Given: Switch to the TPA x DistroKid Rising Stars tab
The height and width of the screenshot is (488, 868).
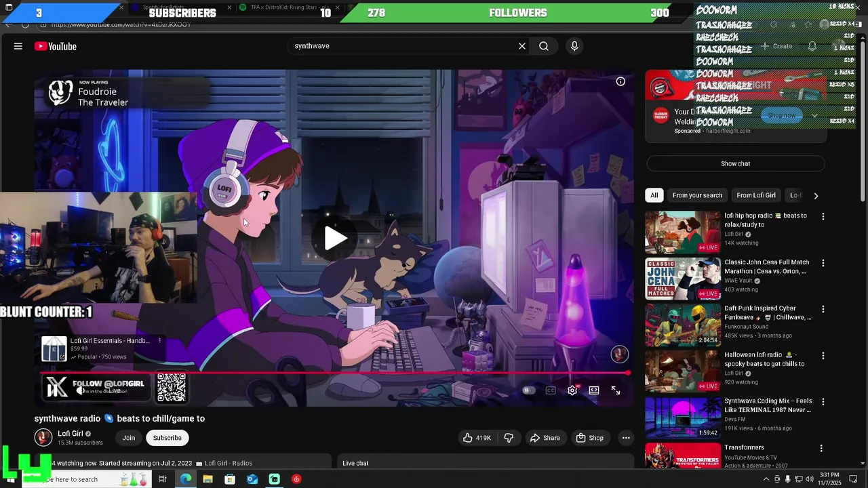Looking at the screenshot, I should pyautogui.click(x=290, y=7).
